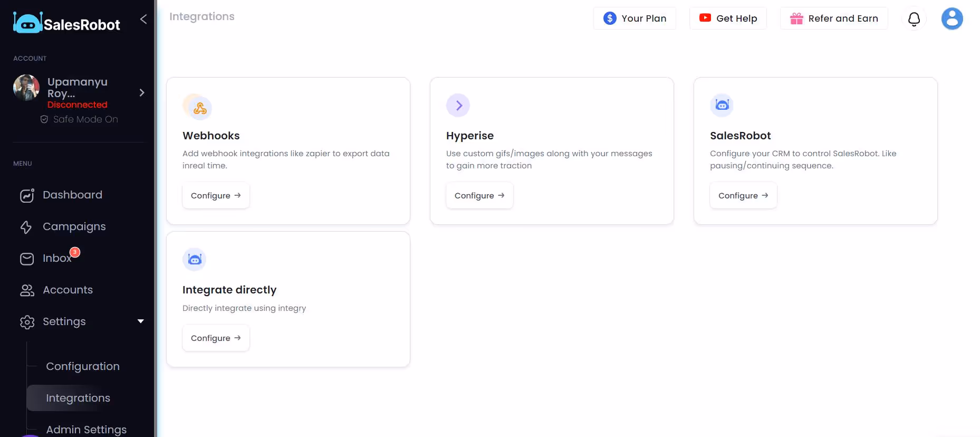Click the Accounts people icon
This screenshot has height=437, width=980.
click(27, 290)
